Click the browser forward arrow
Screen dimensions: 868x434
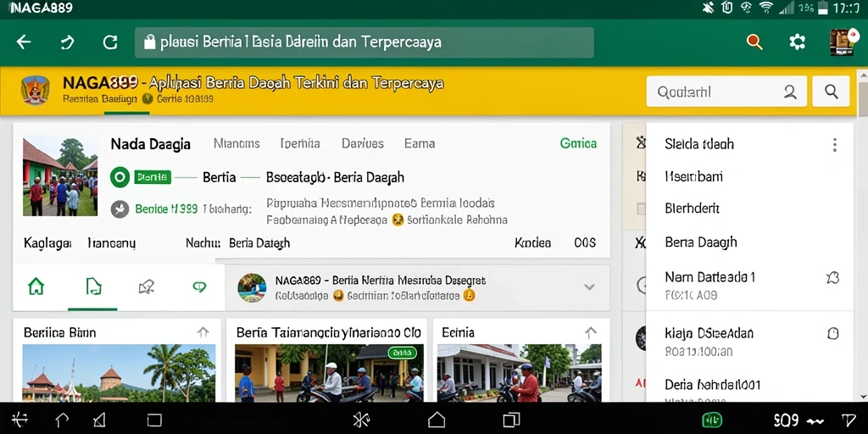pyautogui.click(x=67, y=42)
